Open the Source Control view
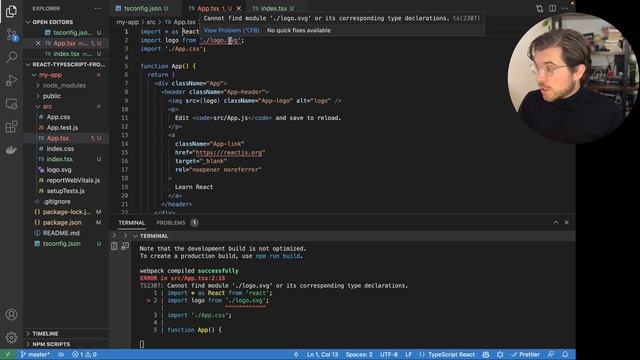 pos(11,35)
